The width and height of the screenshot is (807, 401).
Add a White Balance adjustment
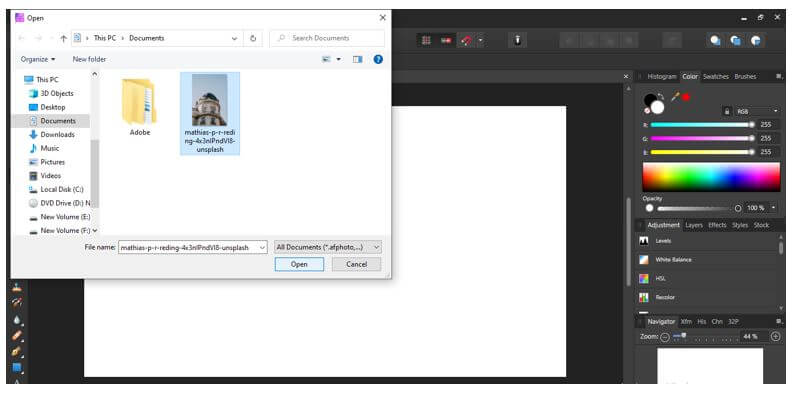point(708,260)
